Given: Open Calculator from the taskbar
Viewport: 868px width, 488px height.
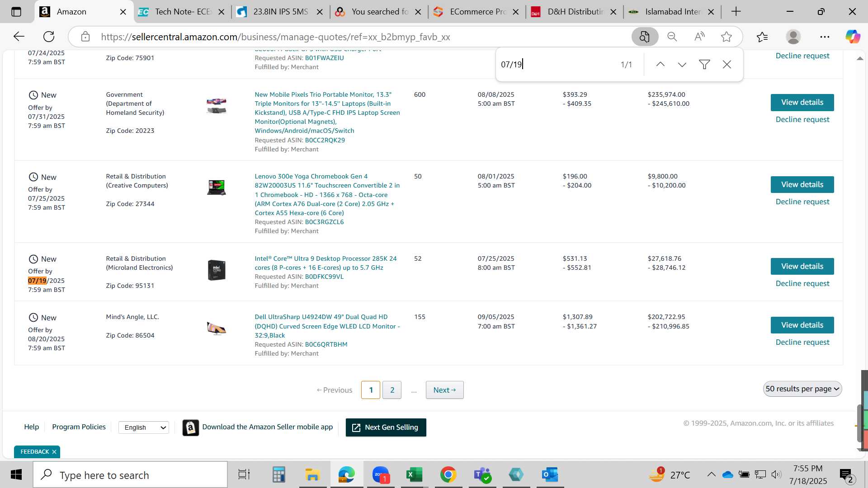Looking at the screenshot, I should [278, 474].
